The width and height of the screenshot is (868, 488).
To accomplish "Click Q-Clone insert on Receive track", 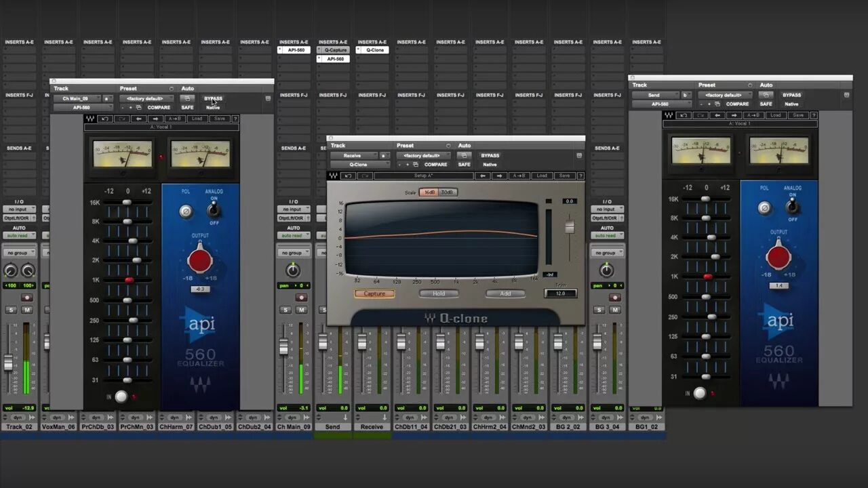I will click(374, 50).
